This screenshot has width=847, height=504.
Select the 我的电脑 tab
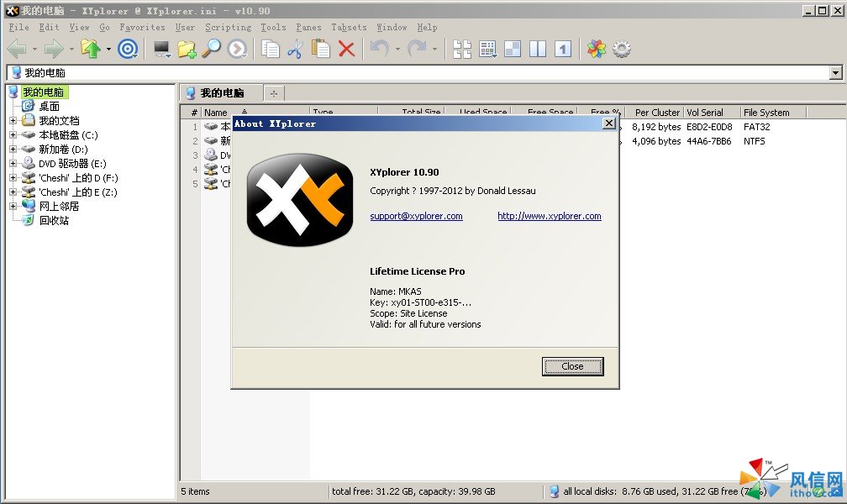tap(222, 93)
